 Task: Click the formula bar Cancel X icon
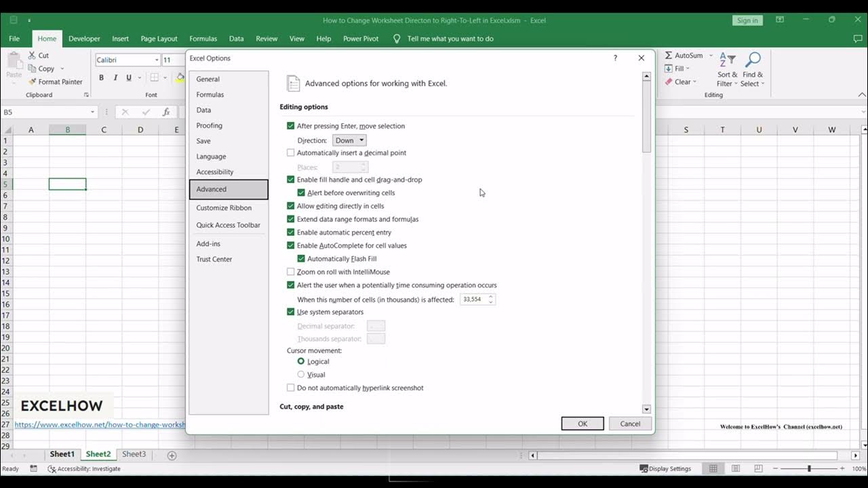point(125,112)
